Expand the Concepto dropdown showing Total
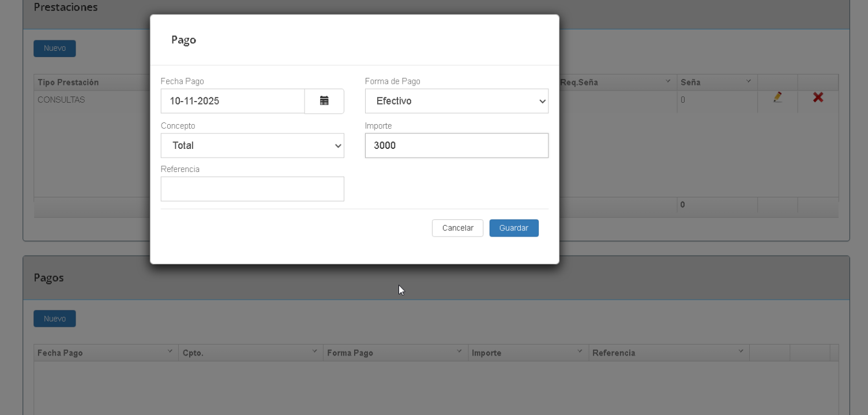868x415 pixels. click(x=252, y=145)
